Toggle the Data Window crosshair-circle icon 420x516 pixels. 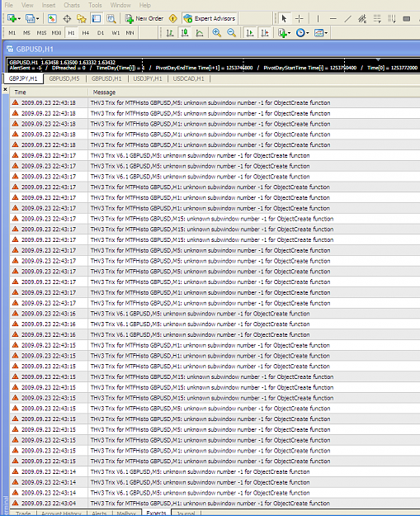[x=67, y=19]
